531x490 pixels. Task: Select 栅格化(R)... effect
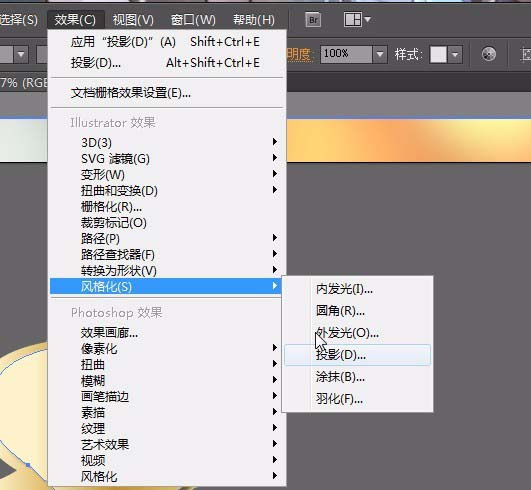[166, 207]
